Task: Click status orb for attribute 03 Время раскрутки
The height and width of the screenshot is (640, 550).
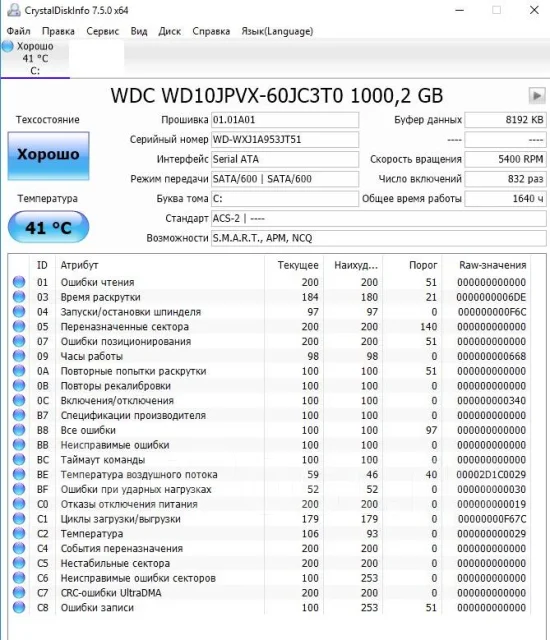Action: 19,297
